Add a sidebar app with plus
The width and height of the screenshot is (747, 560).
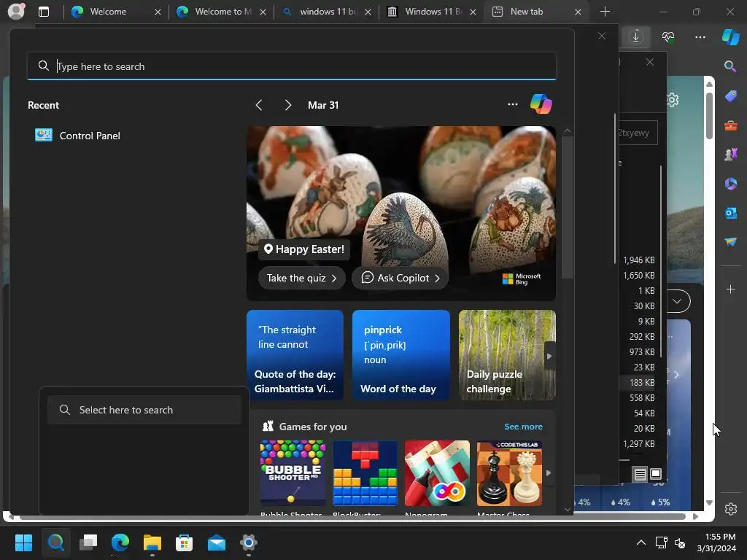pos(730,289)
